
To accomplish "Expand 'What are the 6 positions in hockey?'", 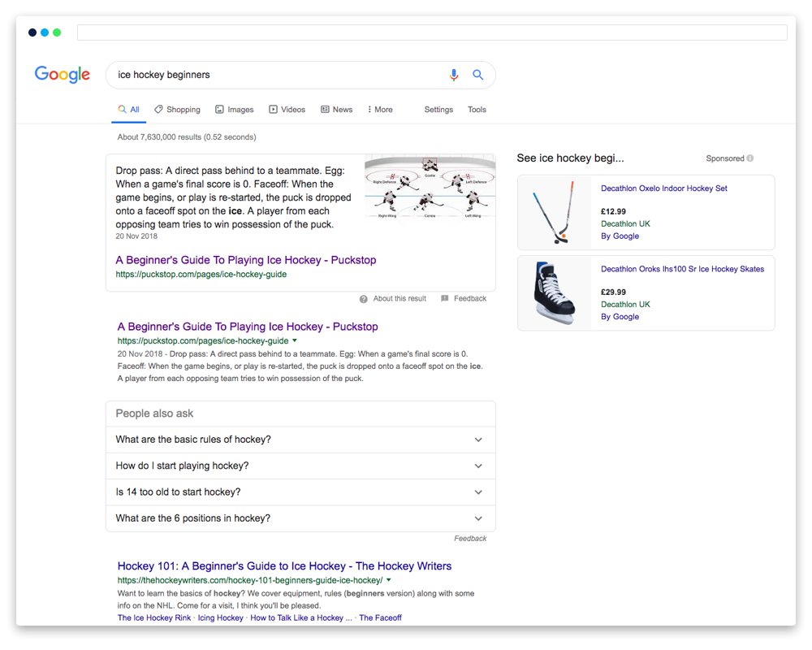I will tap(478, 518).
